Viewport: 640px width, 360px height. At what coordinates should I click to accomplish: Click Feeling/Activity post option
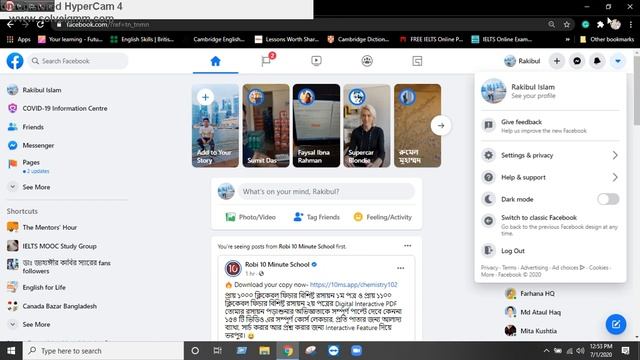pos(383,217)
